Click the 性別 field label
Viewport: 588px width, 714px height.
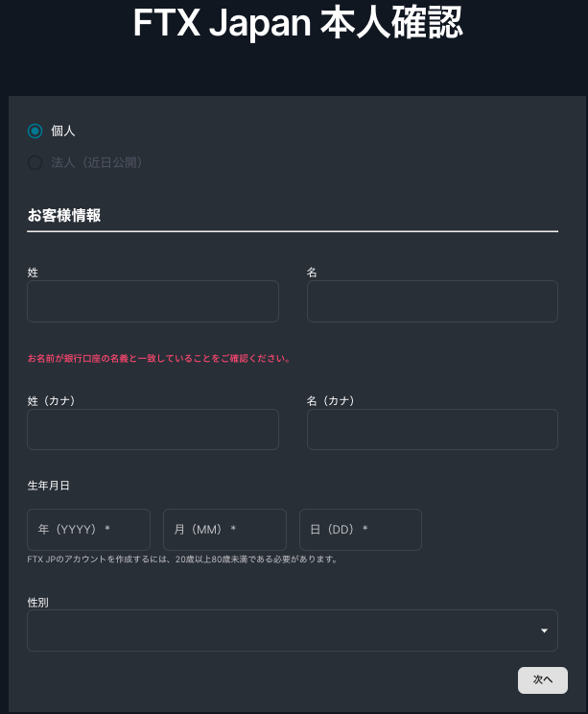(x=39, y=602)
